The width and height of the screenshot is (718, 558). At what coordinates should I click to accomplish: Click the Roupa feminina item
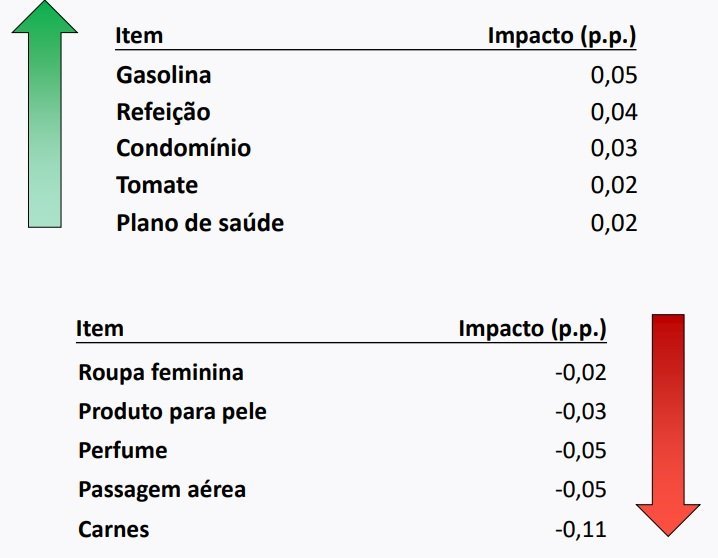coord(161,373)
